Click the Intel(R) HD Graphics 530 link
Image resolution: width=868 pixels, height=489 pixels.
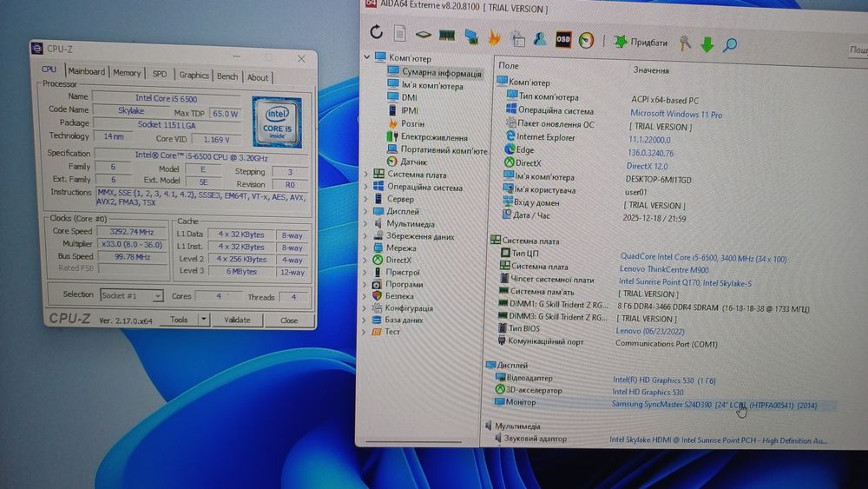pos(664,380)
